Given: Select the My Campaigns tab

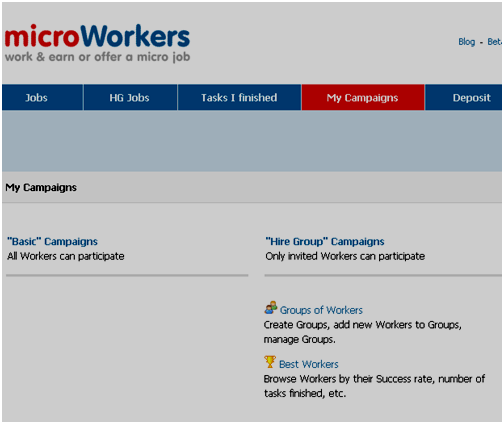Looking at the screenshot, I should (x=363, y=97).
